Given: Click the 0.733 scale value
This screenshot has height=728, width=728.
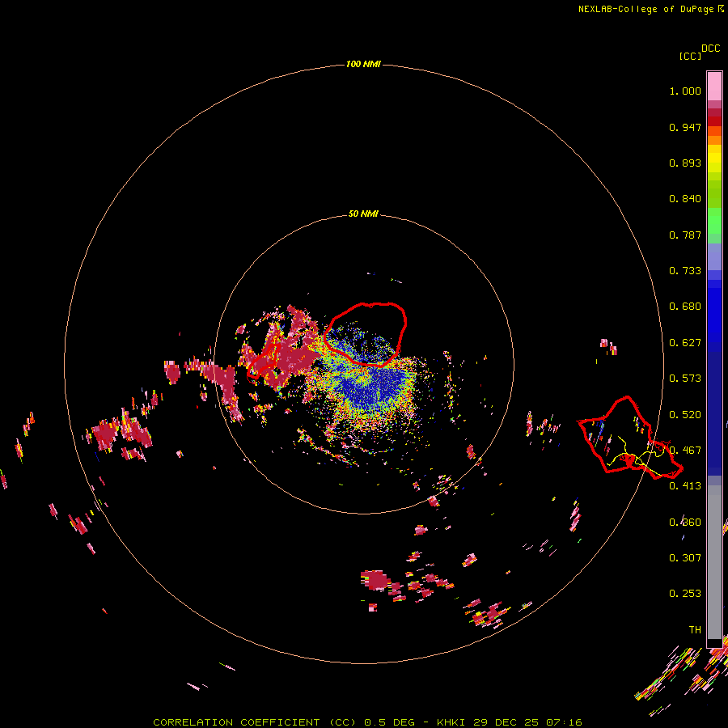Looking at the screenshot, I should (x=685, y=271).
